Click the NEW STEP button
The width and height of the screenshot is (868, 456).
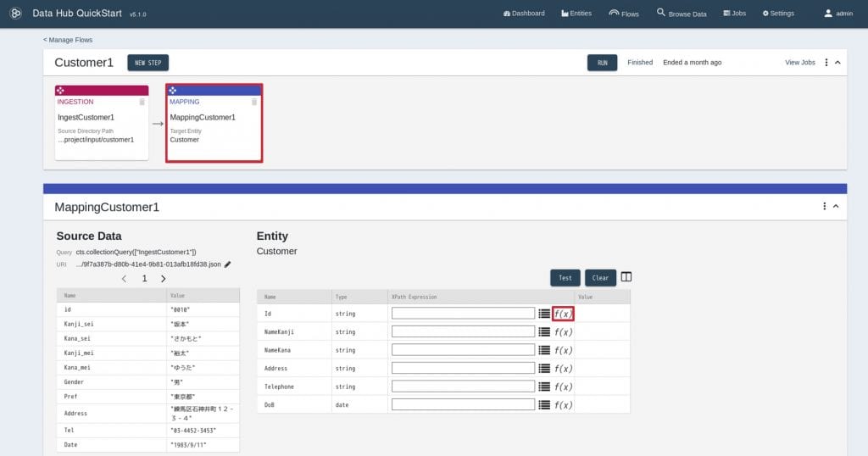tap(148, 63)
